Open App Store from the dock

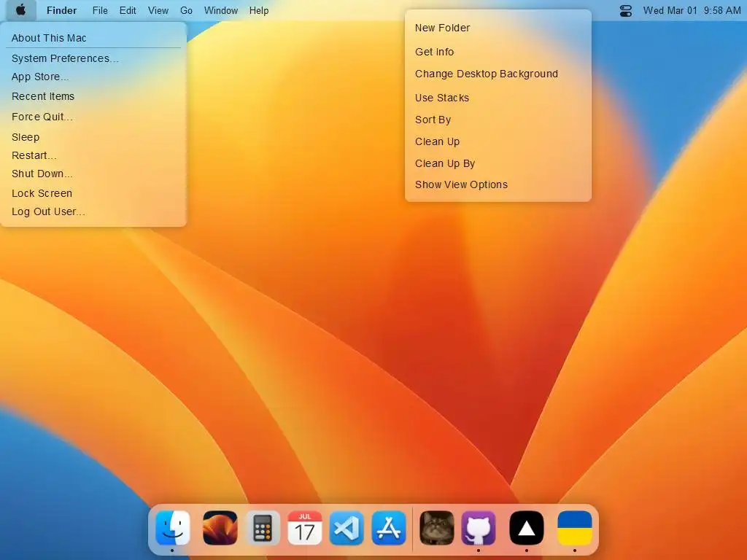pyautogui.click(x=389, y=528)
